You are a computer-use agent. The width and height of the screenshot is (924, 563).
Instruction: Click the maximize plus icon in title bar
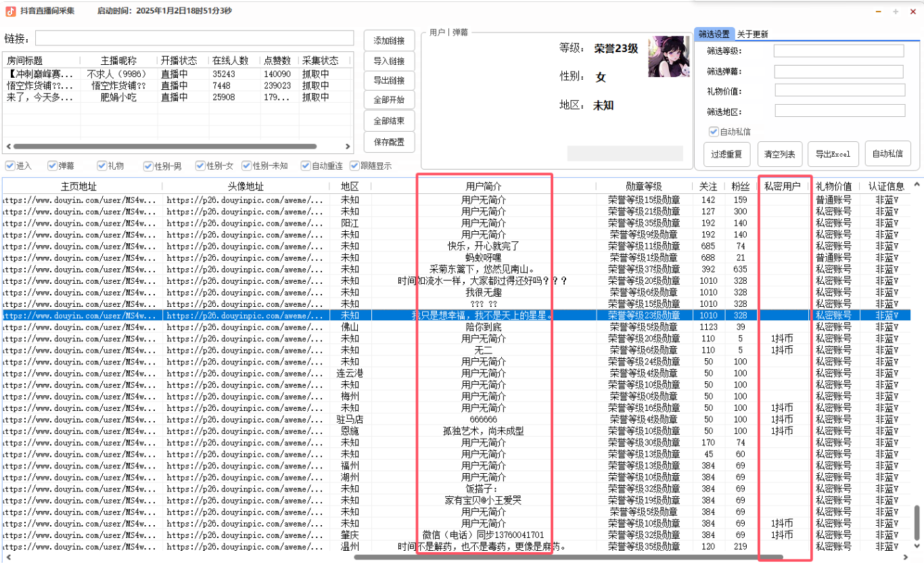894,11
